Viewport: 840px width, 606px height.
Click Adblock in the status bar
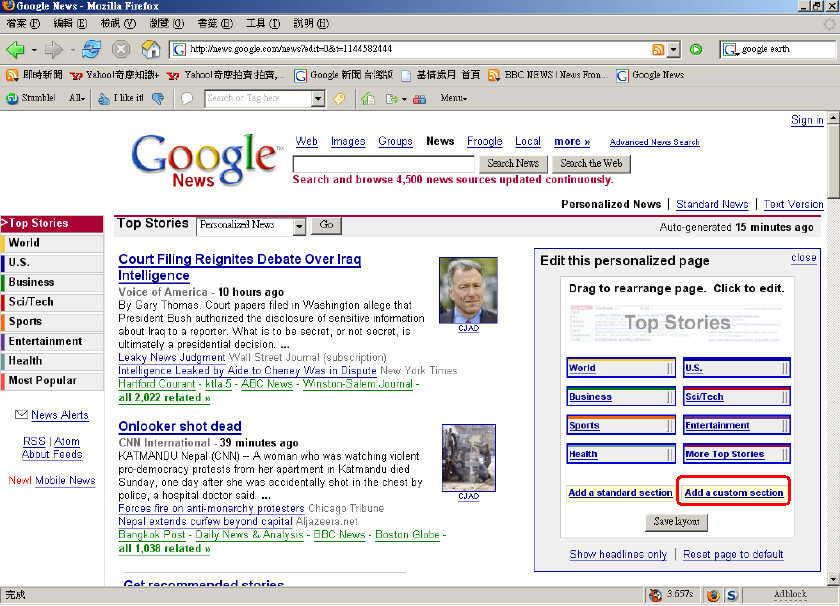[790, 594]
